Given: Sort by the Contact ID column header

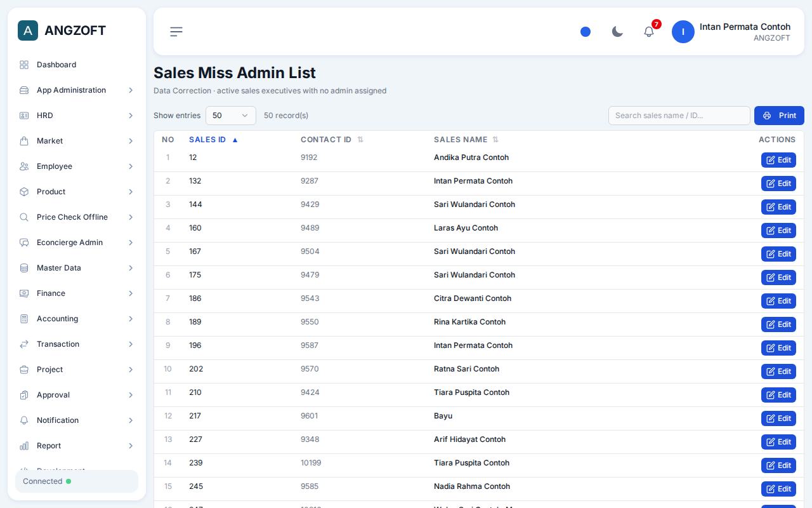Looking at the screenshot, I should (332, 140).
